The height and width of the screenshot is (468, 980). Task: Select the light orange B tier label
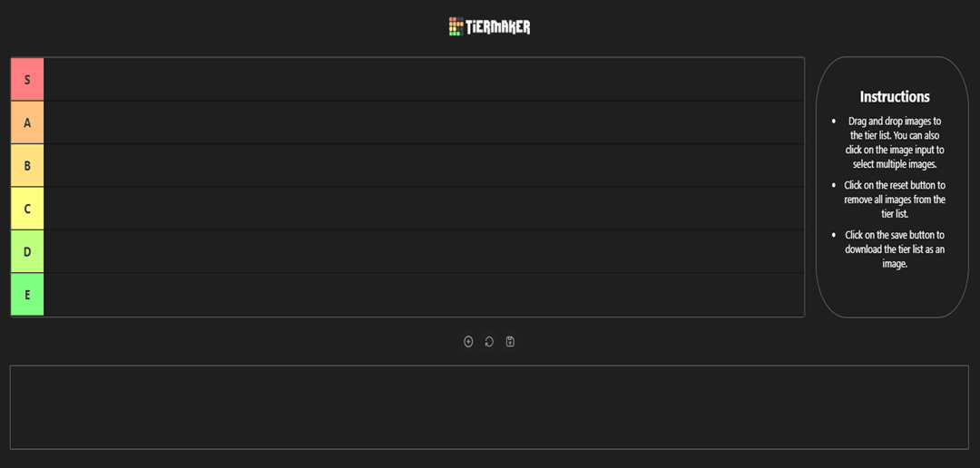coord(27,166)
